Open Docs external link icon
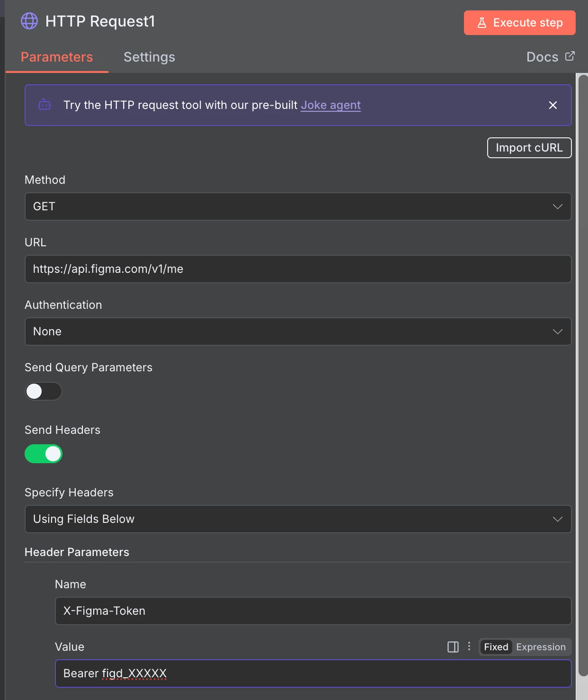Screen dimensions: 588x700 570,56
